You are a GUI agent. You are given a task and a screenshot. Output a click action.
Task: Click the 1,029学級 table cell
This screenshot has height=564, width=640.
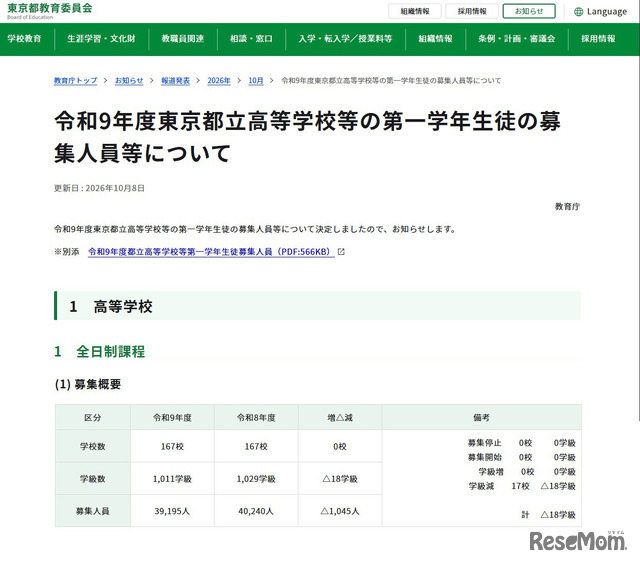[x=256, y=479]
